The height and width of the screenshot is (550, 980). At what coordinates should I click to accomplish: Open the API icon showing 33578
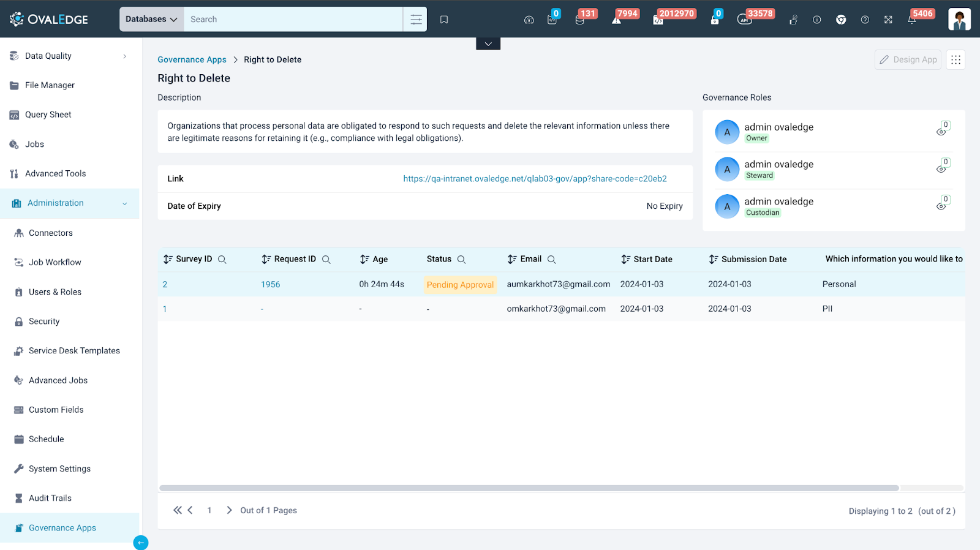click(x=744, y=20)
